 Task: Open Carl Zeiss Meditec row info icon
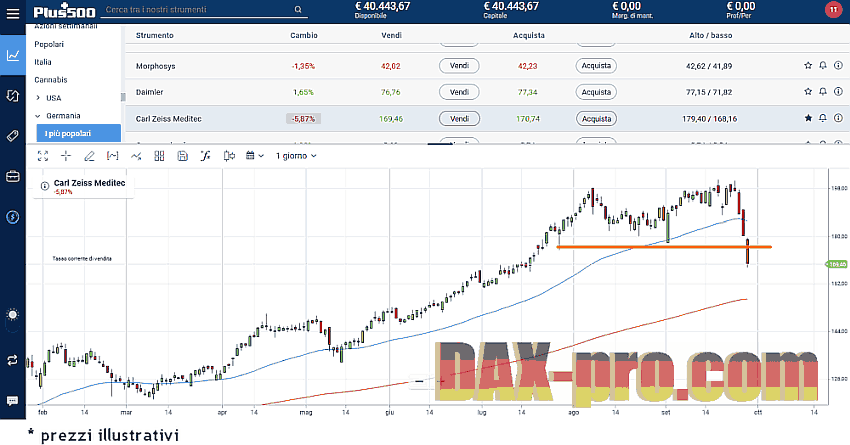838,118
